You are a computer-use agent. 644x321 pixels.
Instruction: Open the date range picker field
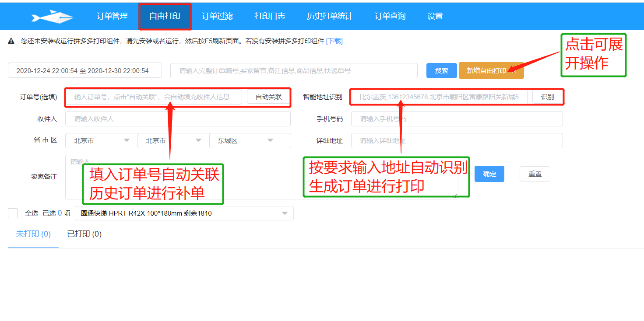coord(85,71)
